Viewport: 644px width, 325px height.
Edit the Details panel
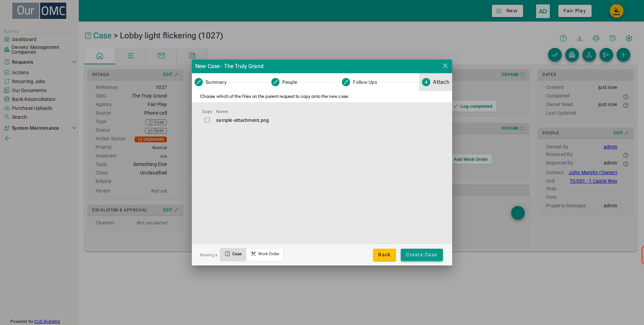(x=171, y=75)
